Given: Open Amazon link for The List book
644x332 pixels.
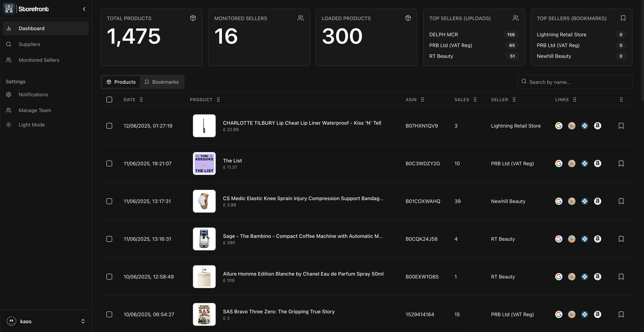Looking at the screenshot, I should pos(597,163).
